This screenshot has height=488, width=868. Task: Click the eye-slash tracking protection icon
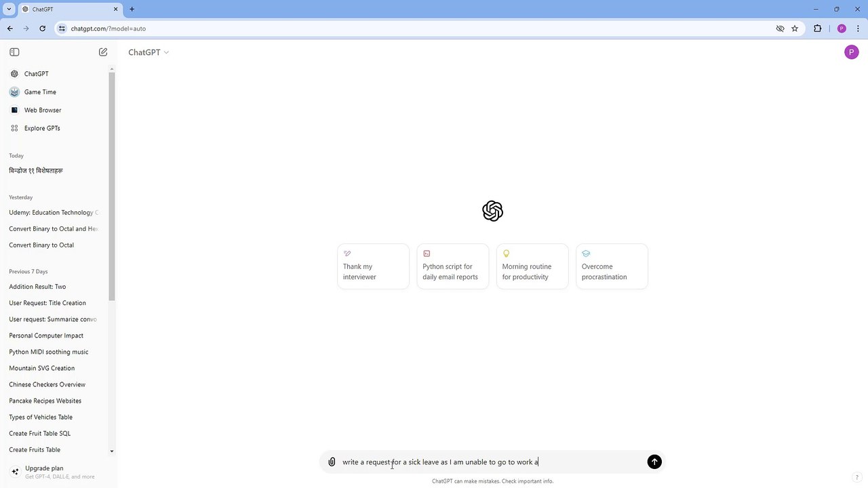780,28
